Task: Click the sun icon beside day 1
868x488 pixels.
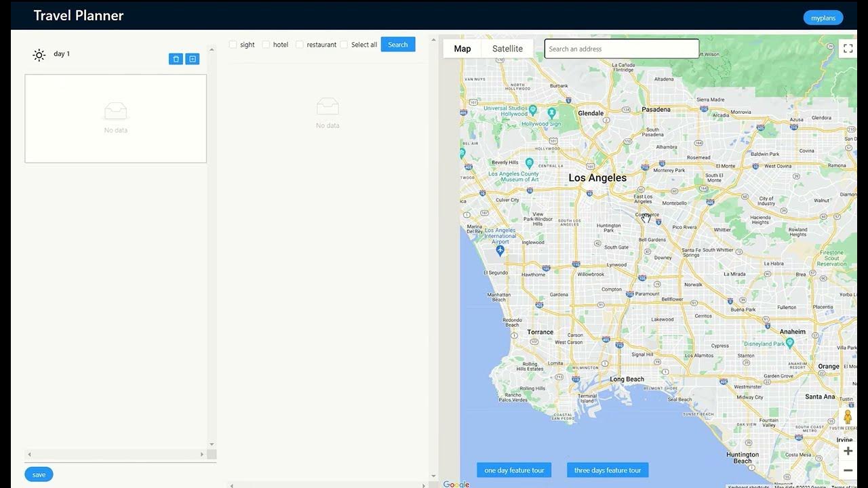Action: pos(39,55)
